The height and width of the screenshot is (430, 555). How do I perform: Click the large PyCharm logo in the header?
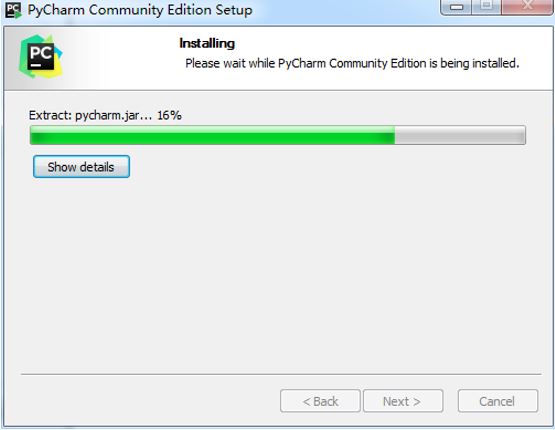click(x=41, y=57)
